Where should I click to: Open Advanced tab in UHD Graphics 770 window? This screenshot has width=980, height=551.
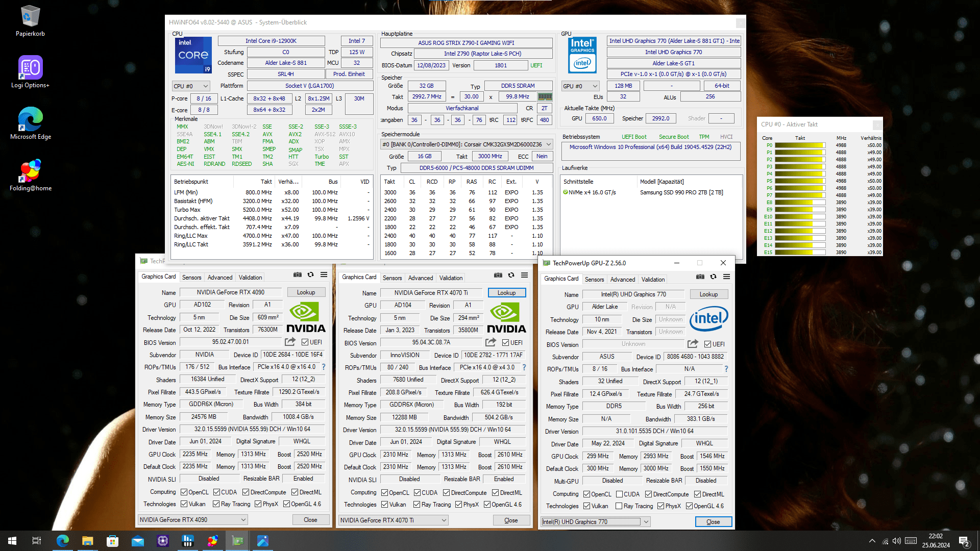623,280
